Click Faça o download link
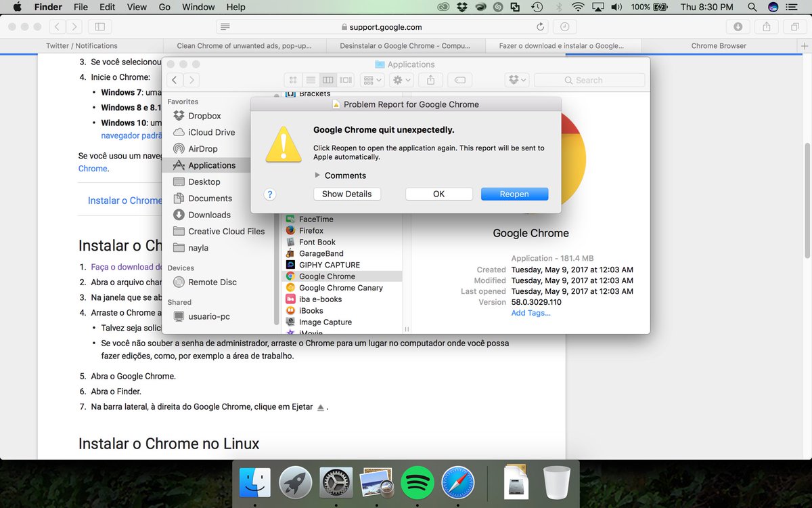This screenshot has height=508, width=812. click(x=127, y=267)
